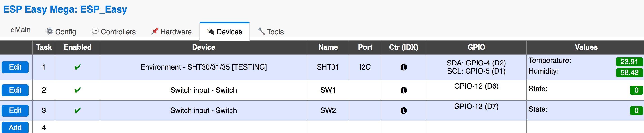Screen dimensions: 644x133
Task: Click the Devices plug icon
Action: [x=211, y=31]
